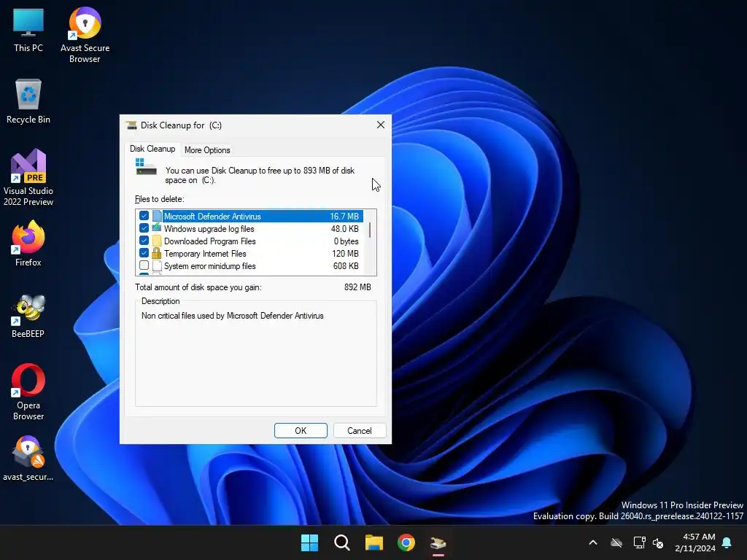
Task: Show hidden system tray icons
Action: (593, 542)
